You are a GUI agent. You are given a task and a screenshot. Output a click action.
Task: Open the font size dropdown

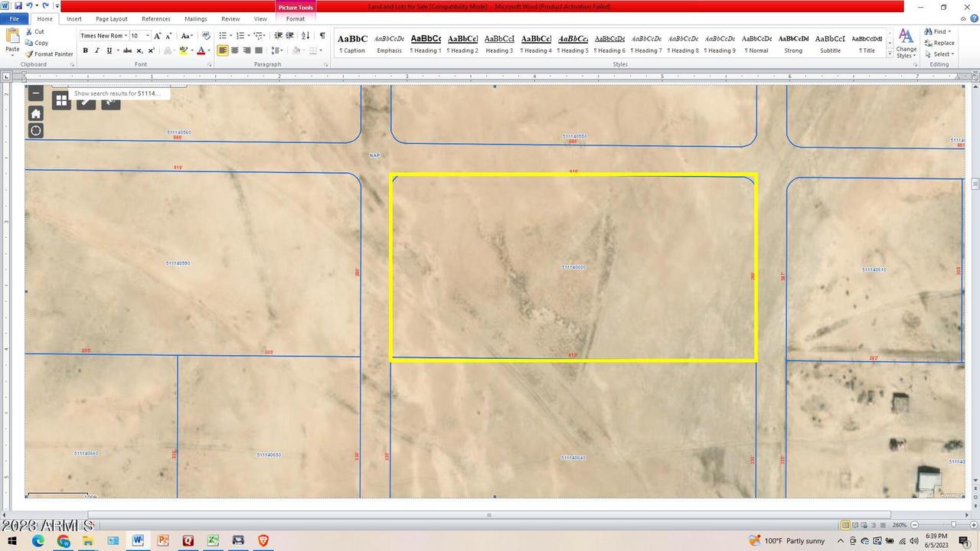pyautogui.click(x=146, y=36)
